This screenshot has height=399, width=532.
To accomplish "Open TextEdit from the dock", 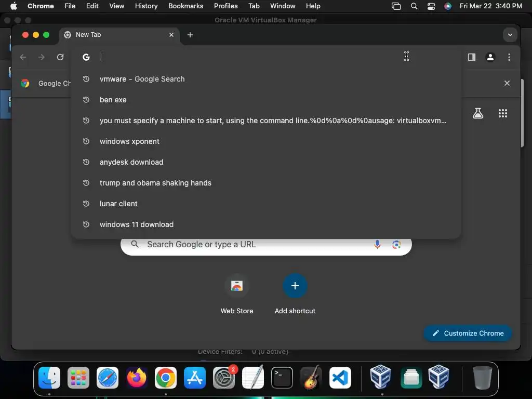I will tap(253, 378).
